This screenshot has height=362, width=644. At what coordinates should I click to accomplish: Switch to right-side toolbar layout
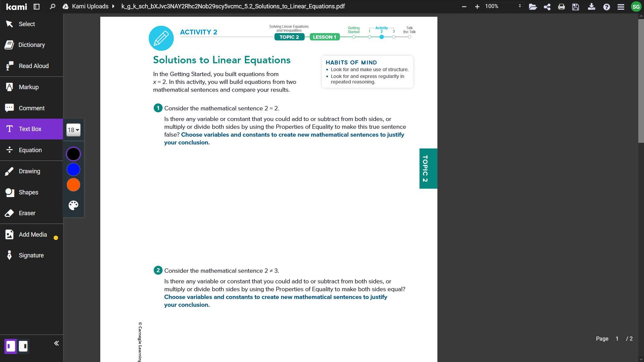[x=23, y=346]
